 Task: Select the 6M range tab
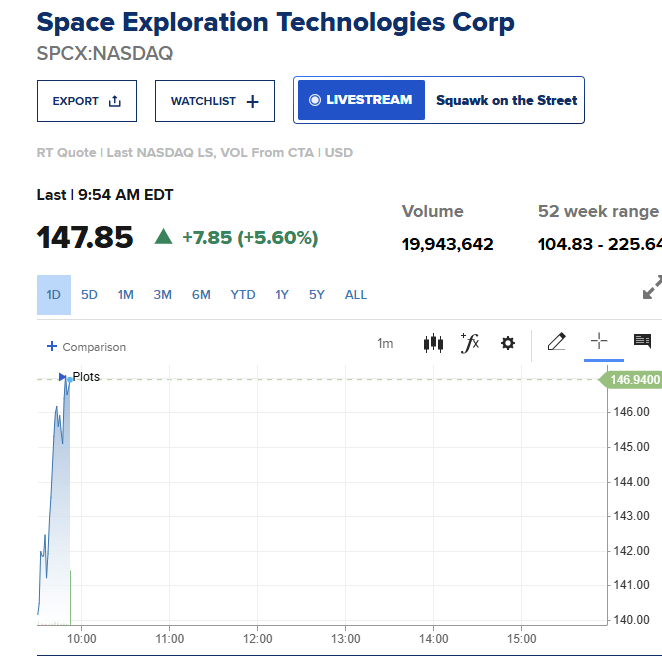[x=201, y=295]
